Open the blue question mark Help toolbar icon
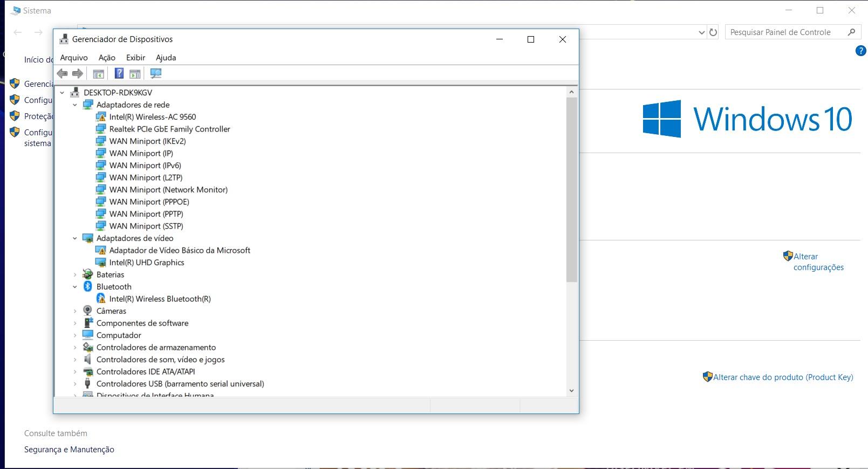Viewport: 868px width, 469px height. tap(119, 73)
